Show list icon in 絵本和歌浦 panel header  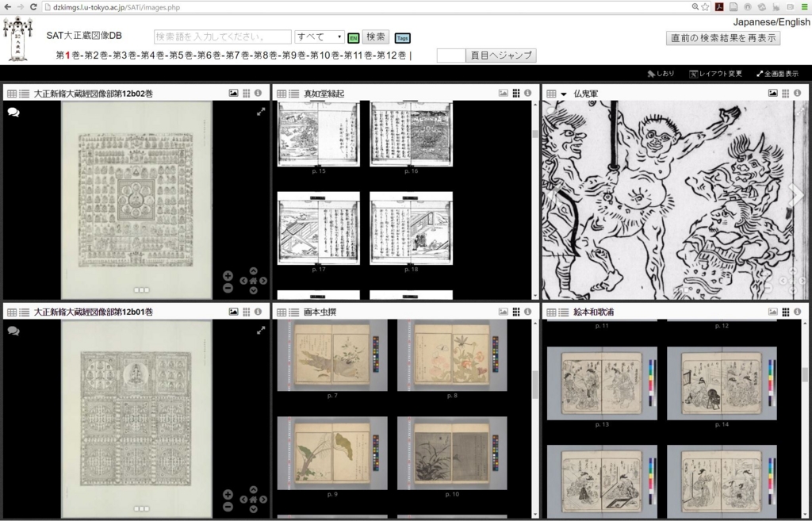(x=564, y=312)
